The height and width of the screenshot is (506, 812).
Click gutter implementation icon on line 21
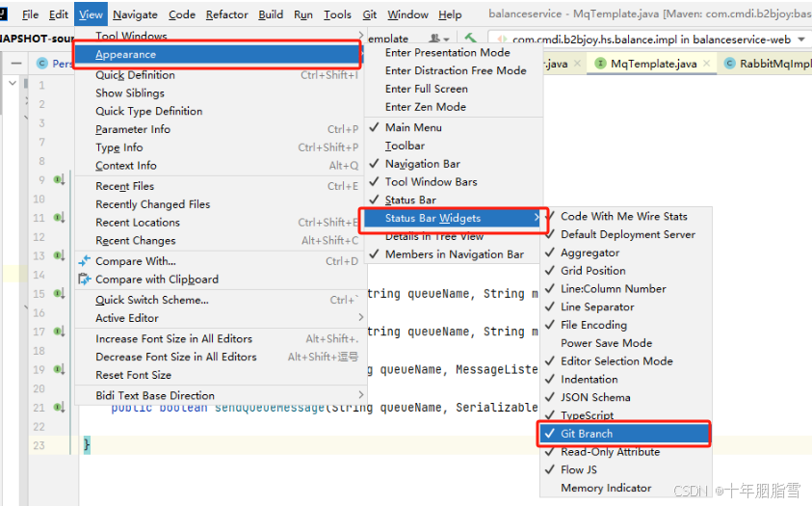pos(60,408)
